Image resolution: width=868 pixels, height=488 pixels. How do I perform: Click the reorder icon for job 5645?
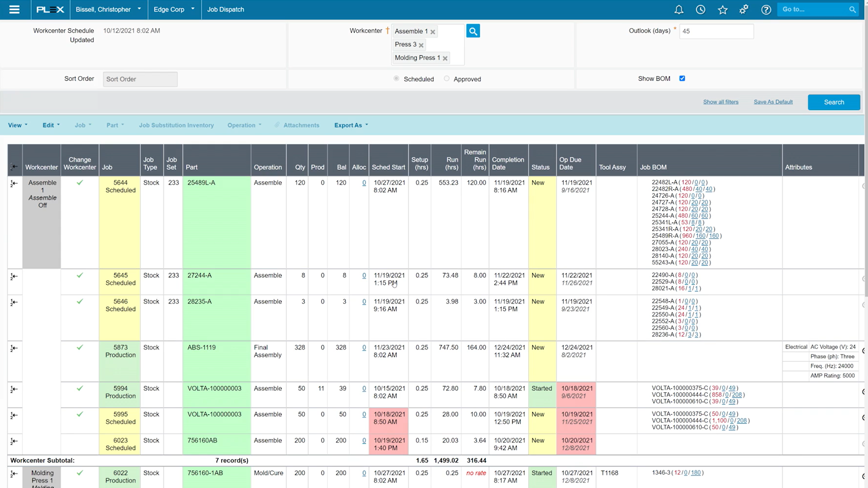point(14,276)
